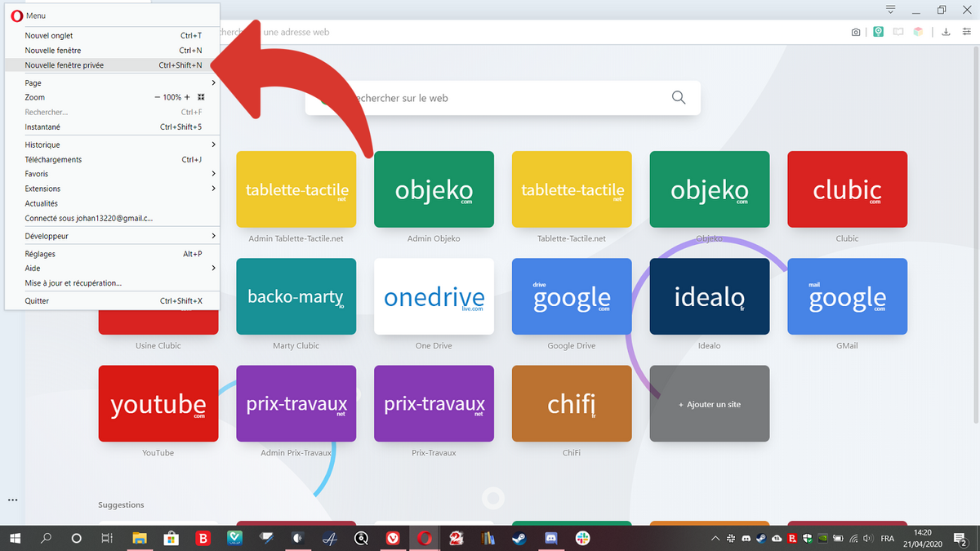Choose Nouvelle fenêtre privée
980x551 pixels.
(112, 65)
